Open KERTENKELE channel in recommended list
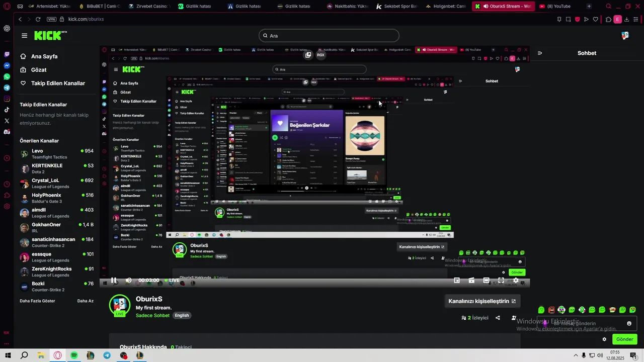Image resolution: width=644 pixels, height=362 pixels. click(57, 168)
